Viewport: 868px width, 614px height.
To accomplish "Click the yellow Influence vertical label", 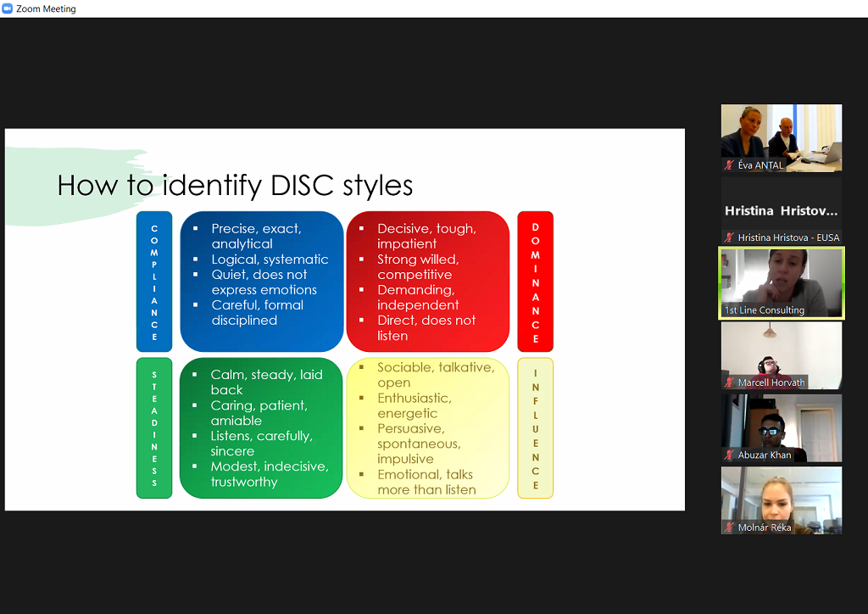I will pos(535,427).
